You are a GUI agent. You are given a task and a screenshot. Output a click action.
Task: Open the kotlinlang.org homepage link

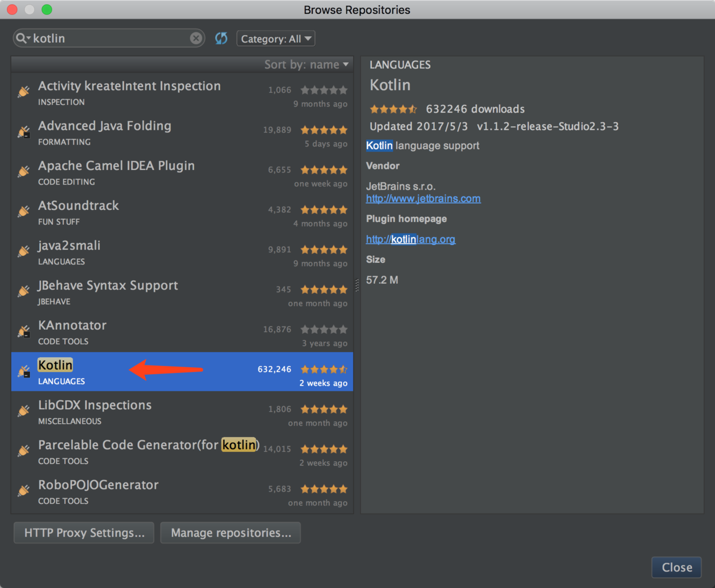411,239
